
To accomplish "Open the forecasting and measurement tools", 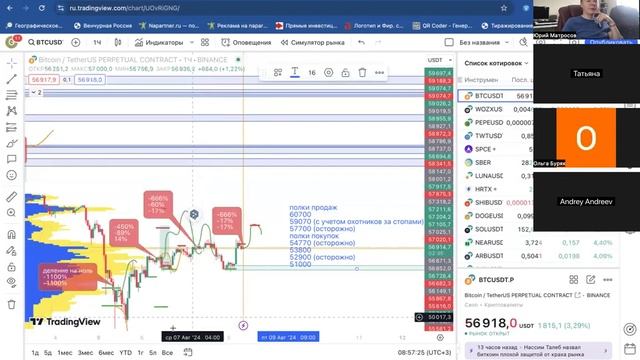I will [11, 127].
